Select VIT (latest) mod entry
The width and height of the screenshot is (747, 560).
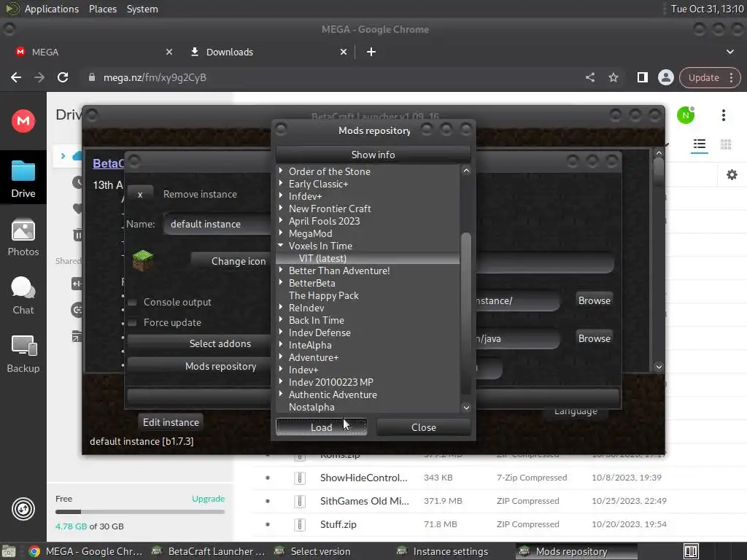[x=368, y=258]
